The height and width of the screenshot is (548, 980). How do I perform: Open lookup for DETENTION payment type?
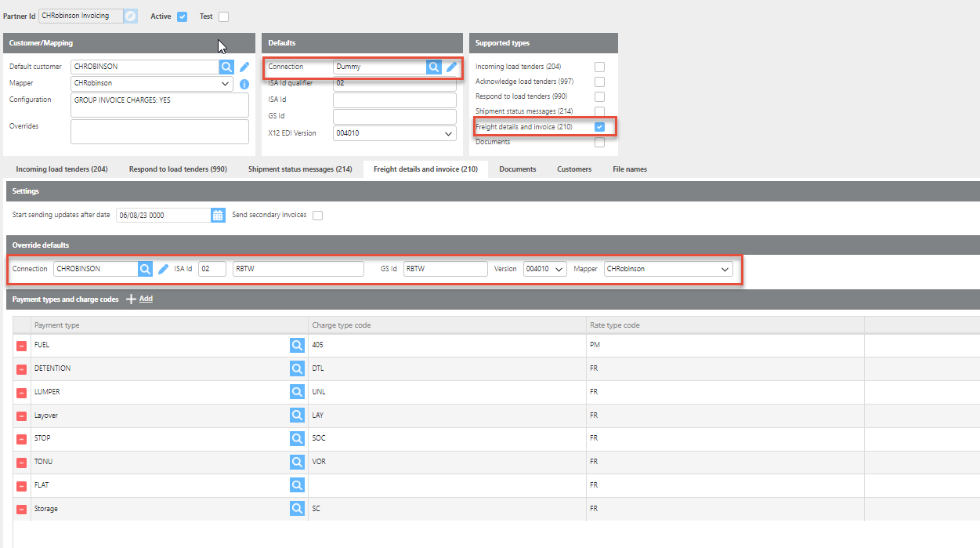(x=297, y=368)
